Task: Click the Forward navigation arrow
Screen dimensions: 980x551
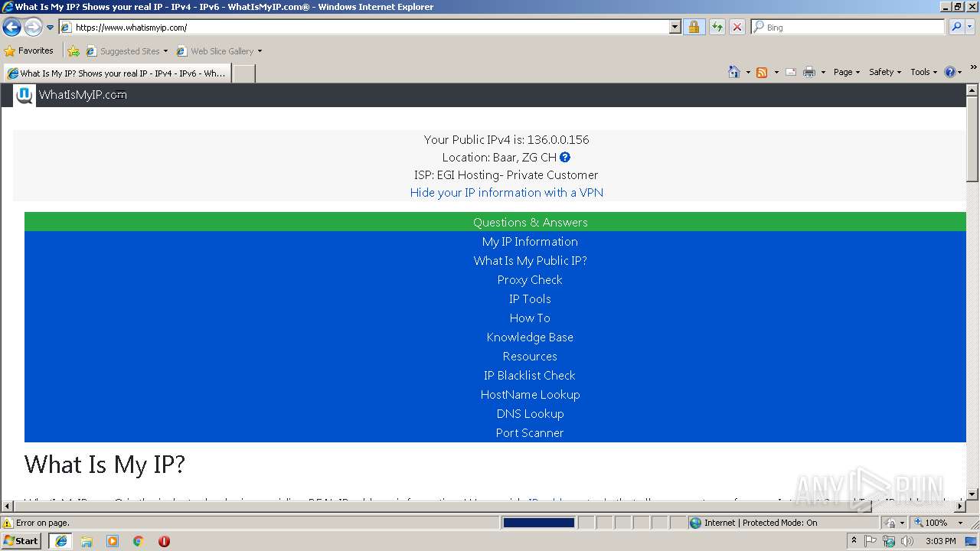Action: point(33,27)
